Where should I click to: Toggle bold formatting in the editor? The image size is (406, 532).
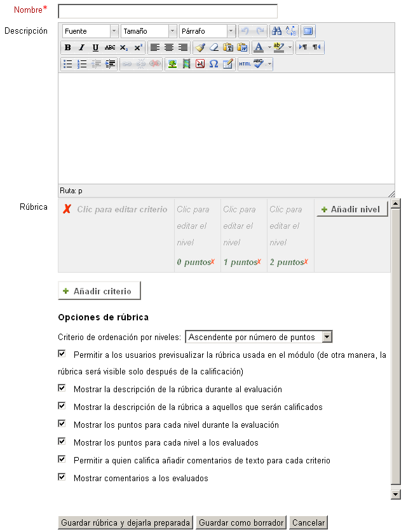point(67,48)
